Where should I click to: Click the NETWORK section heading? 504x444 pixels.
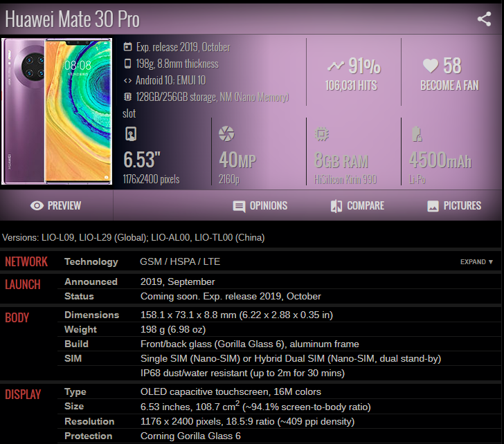[26, 261]
